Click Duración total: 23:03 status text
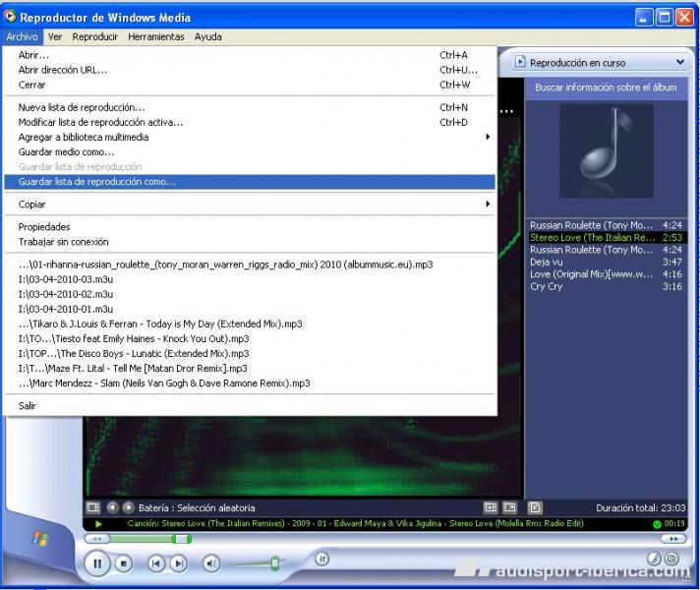This screenshot has width=700, height=590. 641,508
